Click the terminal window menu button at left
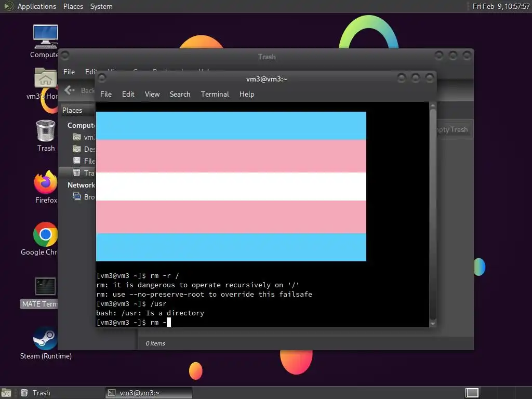532x399 pixels. click(x=102, y=78)
